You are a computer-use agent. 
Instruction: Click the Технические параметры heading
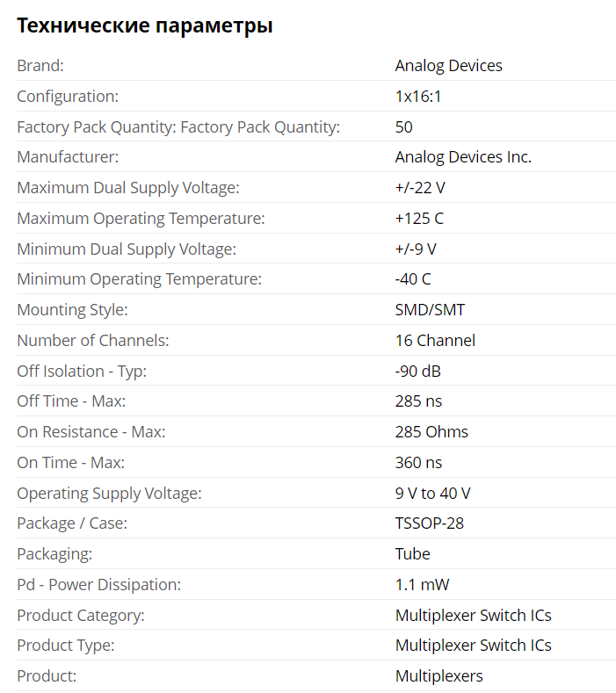coord(145,25)
